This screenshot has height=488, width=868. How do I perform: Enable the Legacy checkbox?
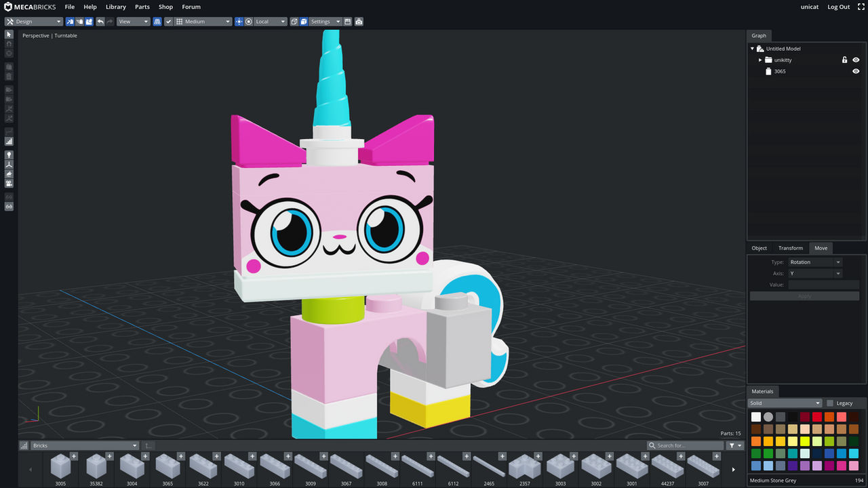(830, 403)
